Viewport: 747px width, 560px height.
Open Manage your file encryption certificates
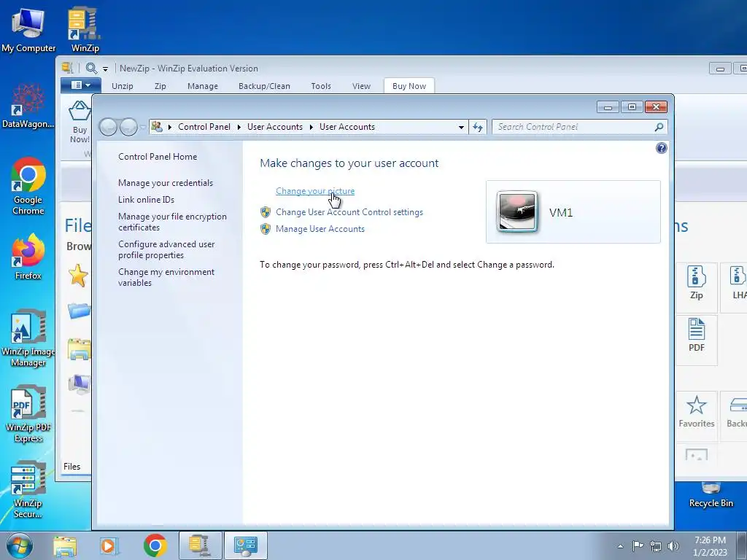click(x=172, y=222)
